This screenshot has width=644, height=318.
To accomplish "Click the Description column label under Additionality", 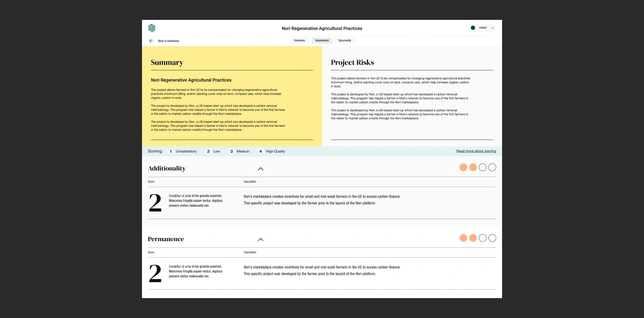I will 250,182.
